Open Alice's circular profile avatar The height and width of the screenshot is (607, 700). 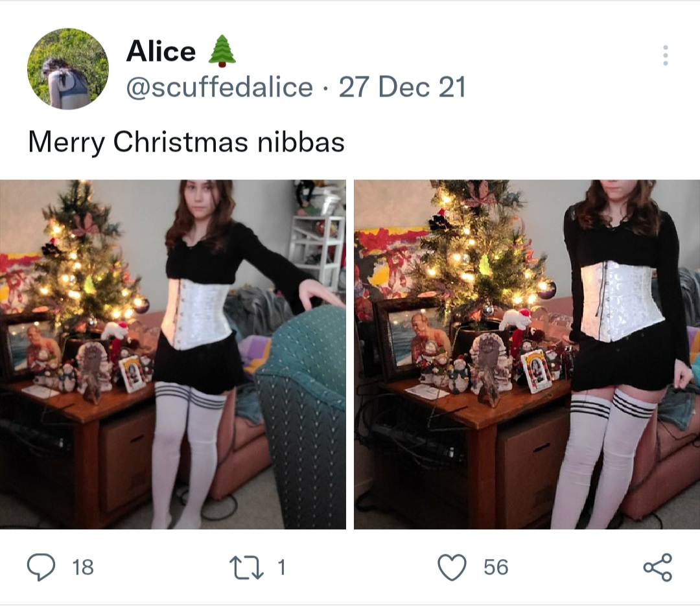(x=68, y=69)
